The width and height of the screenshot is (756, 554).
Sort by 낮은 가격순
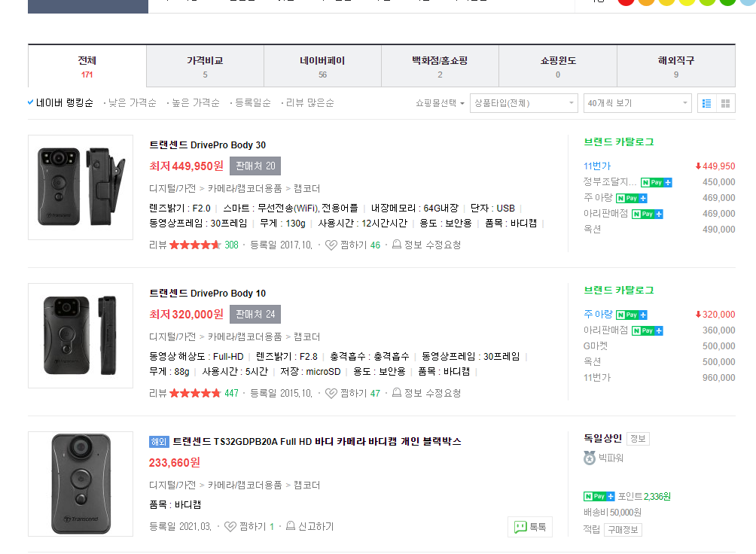[x=132, y=102]
